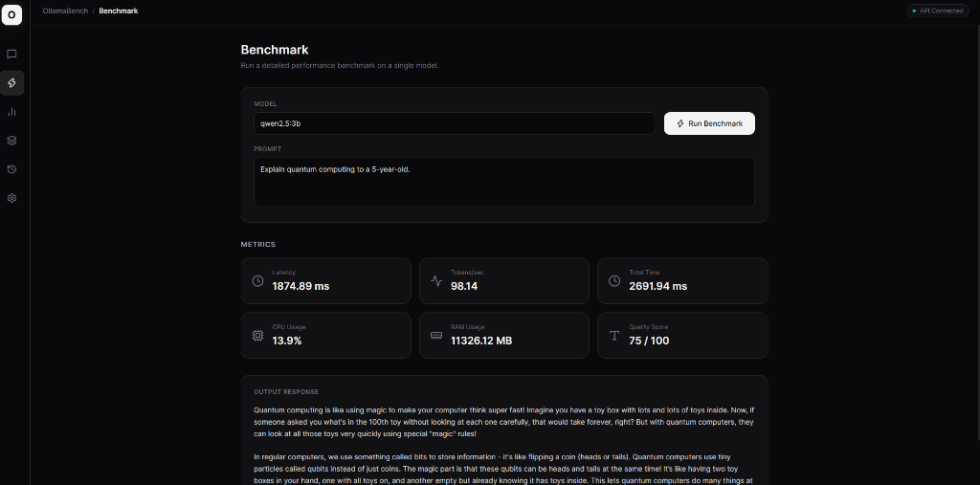Image resolution: width=980 pixels, height=485 pixels.
Task: Click the API Connected status badge
Action: 940,11
